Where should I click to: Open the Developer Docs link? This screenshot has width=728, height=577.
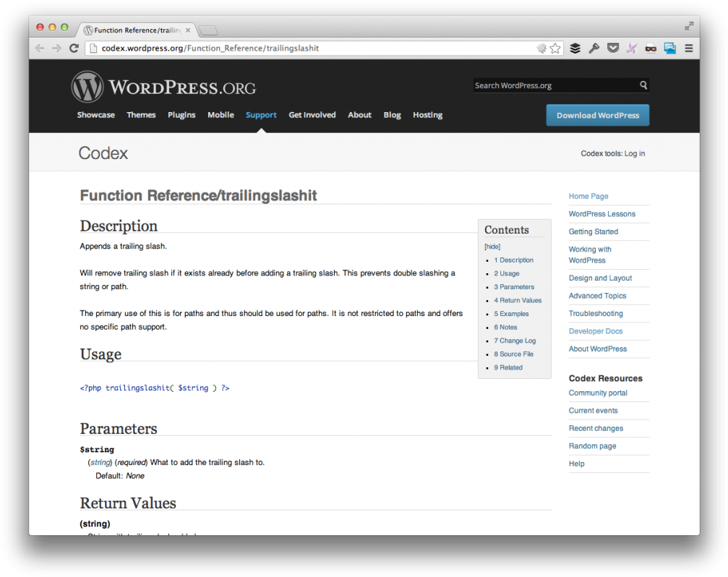595,330
